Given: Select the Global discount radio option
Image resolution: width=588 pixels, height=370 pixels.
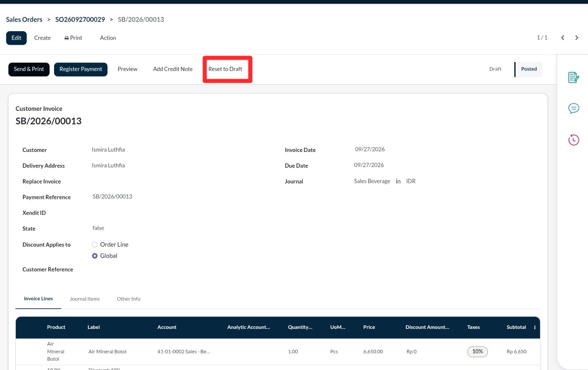Looking at the screenshot, I should 95,256.
